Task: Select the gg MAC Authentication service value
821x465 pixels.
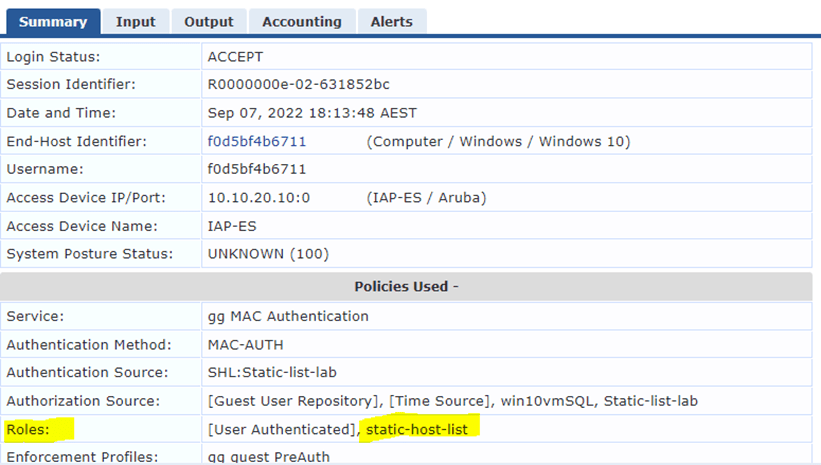Action: (288, 316)
